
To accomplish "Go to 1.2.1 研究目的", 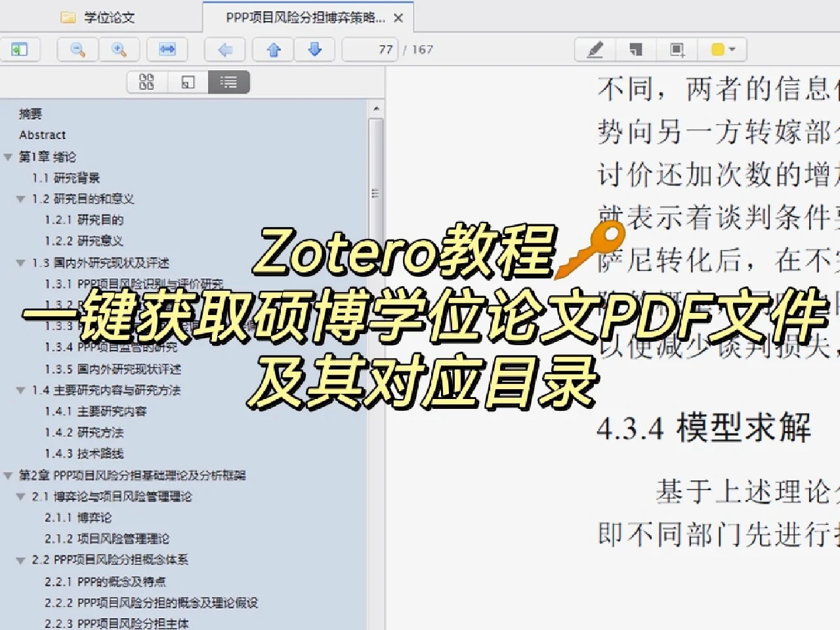I will click(84, 220).
